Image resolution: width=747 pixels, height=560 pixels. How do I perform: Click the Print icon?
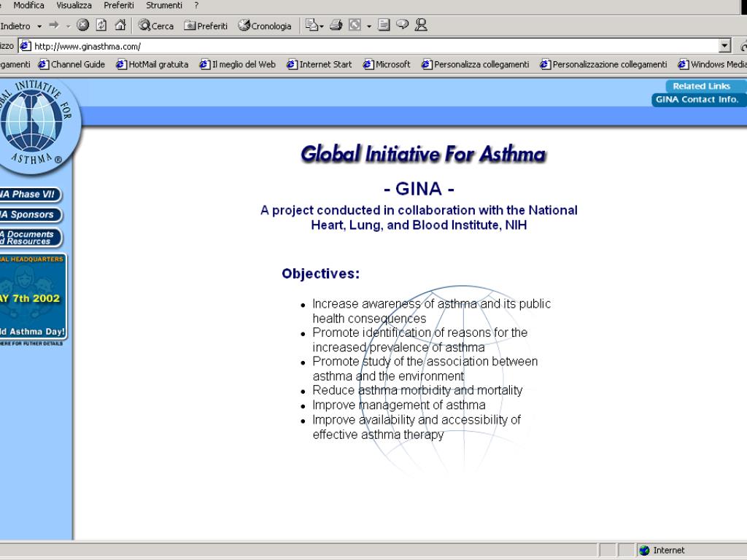(x=336, y=25)
